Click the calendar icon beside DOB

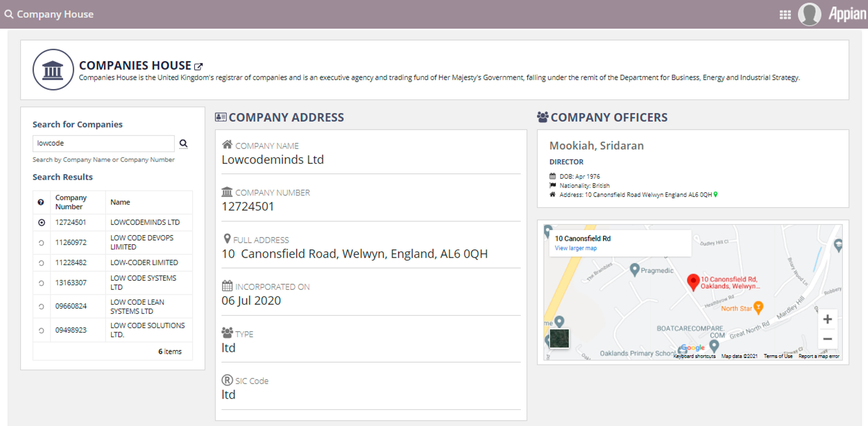[553, 176]
